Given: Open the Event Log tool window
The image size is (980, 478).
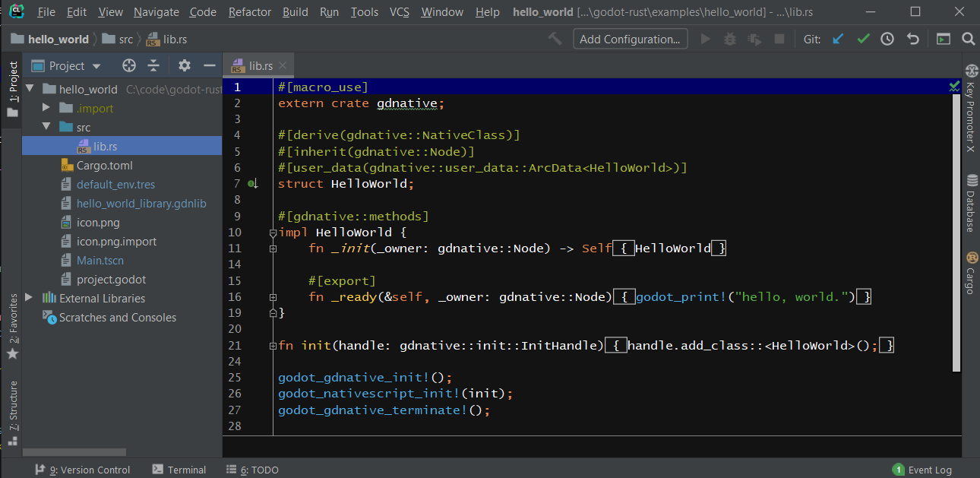Looking at the screenshot, I should [x=922, y=470].
